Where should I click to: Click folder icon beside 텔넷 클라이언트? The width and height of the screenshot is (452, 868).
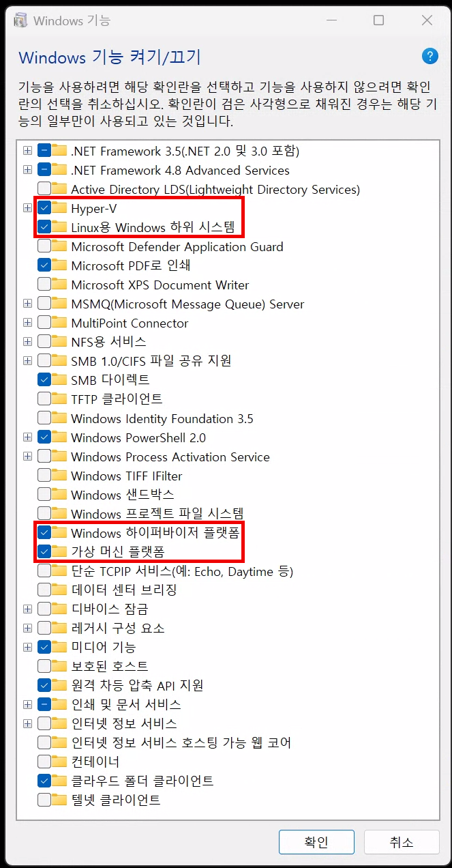click(x=59, y=799)
